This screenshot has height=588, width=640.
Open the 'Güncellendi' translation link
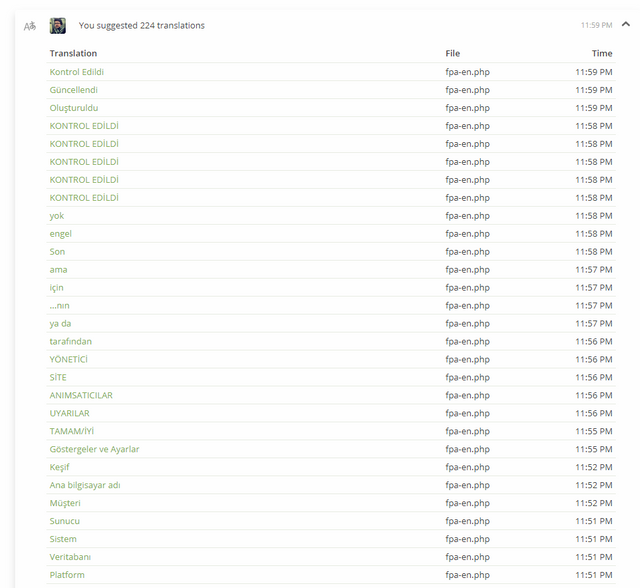click(x=73, y=90)
